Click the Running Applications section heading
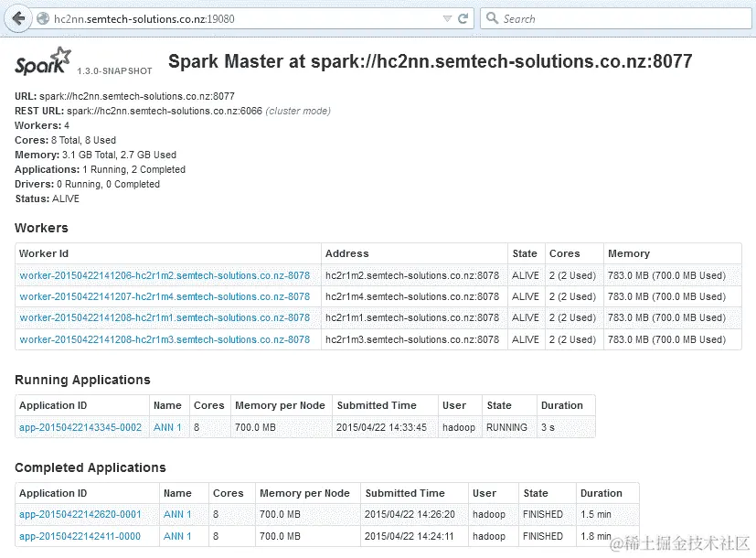 coord(82,380)
